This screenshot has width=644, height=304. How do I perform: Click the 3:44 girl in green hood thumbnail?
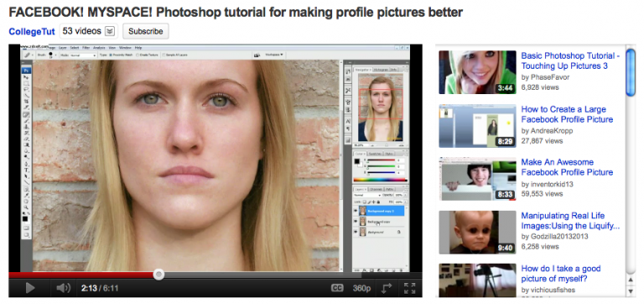pyautogui.click(x=477, y=72)
